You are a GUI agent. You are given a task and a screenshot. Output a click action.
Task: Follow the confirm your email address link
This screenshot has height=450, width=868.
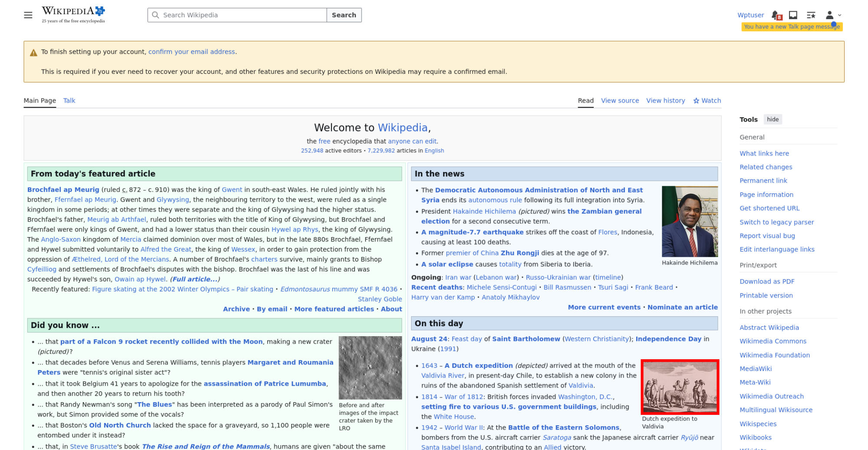click(192, 52)
